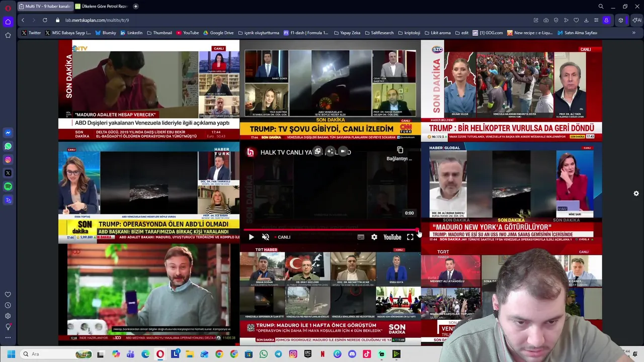This screenshot has width=644, height=362.
Task: Expand edit bookmarks folder
Action: (x=461, y=33)
